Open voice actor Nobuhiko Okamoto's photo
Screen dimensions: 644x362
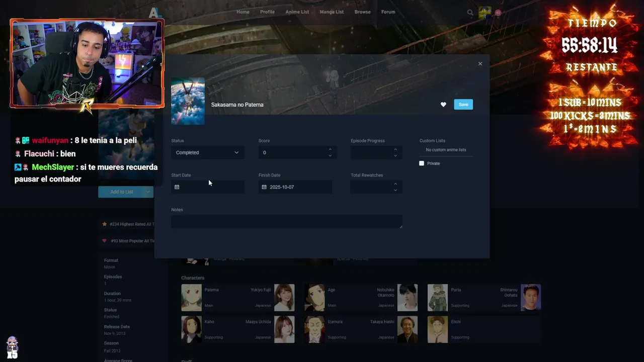point(408,298)
